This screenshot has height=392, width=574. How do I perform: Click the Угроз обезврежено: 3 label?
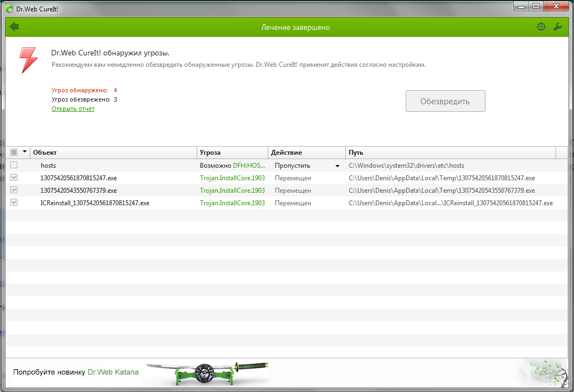click(84, 99)
